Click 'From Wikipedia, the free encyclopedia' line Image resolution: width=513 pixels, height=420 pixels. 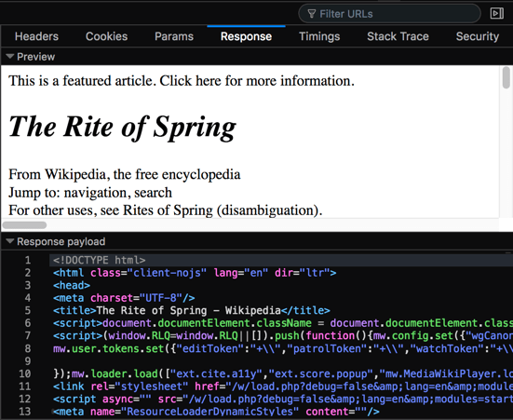pyautogui.click(x=125, y=174)
